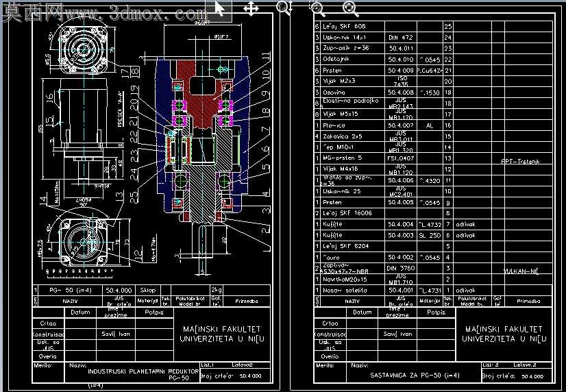Select the 'VULKAN-NI[' remark text
566x392 pixels.
521,271
